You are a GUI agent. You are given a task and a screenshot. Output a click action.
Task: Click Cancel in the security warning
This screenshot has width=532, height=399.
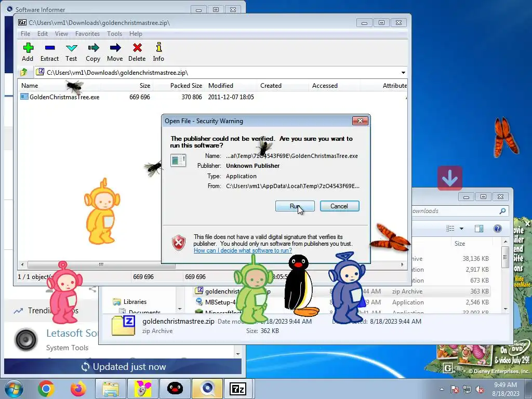pyautogui.click(x=339, y=206)
